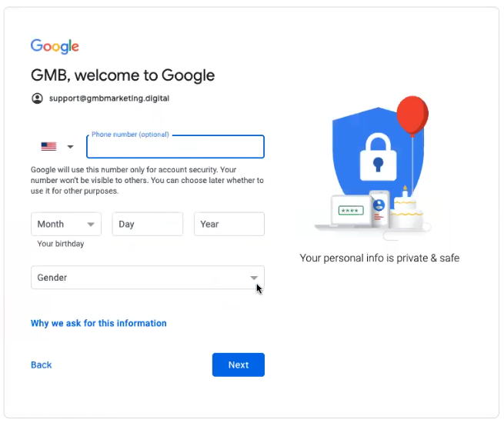This screenshot has width=504, height=423.
Task: Click the red balloon illustration
Action: pyautogui.click(x=412, y=116)
